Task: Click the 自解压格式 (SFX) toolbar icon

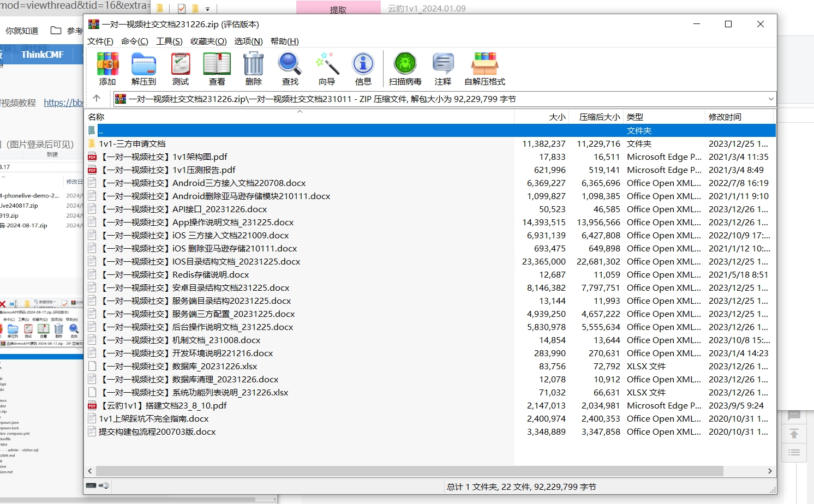Action: tap(485, 64)
